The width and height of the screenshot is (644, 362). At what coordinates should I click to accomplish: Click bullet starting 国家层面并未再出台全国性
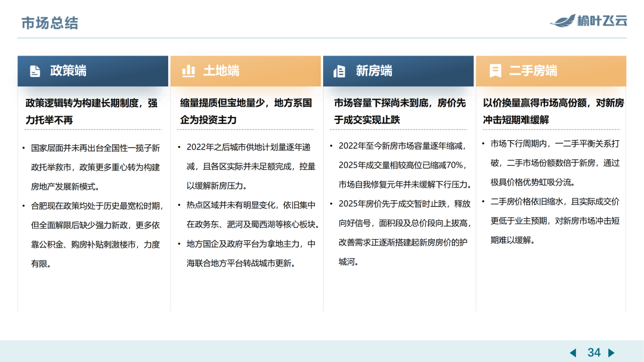click(x=92, y=167)
